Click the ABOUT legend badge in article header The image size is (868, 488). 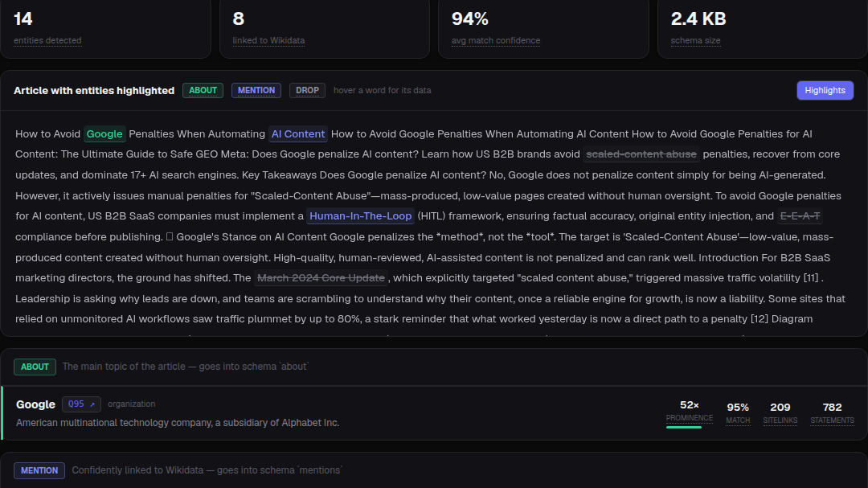pos(203,90)
